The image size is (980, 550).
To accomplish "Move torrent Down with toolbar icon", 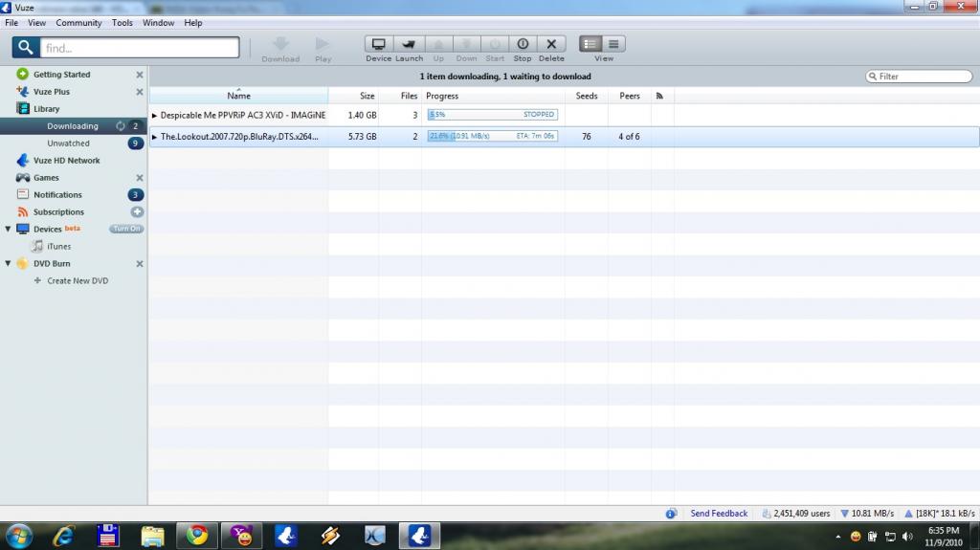I will pyautogui.click(x=466, y=44).
